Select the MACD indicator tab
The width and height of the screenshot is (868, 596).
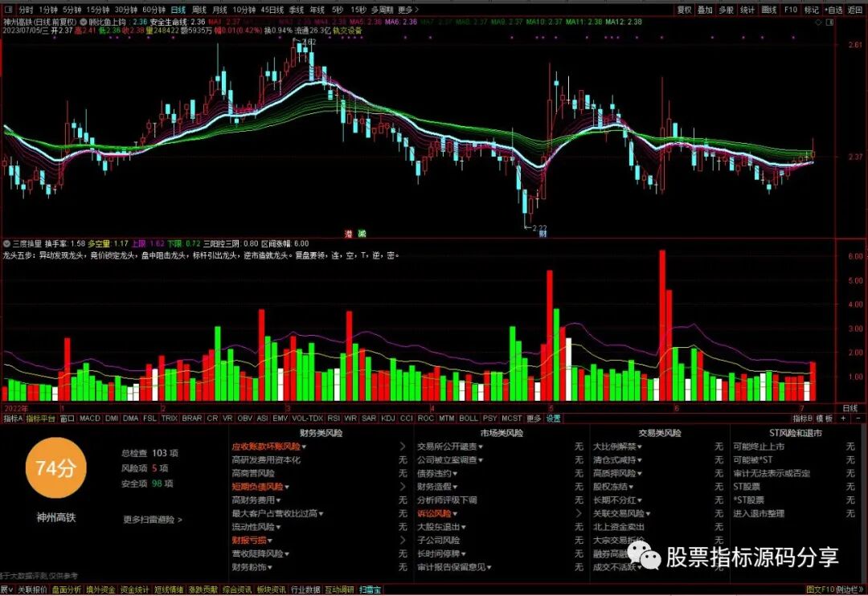tap(90, 418)
